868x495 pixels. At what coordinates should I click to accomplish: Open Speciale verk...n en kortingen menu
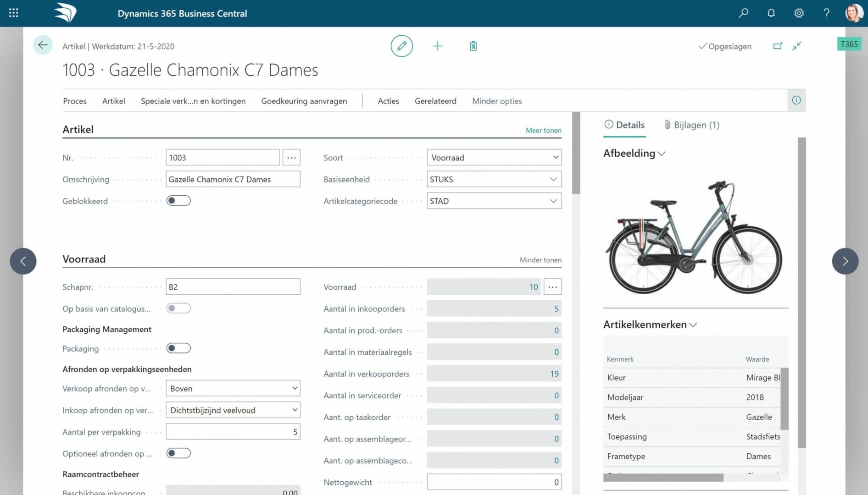coord(193,101)
